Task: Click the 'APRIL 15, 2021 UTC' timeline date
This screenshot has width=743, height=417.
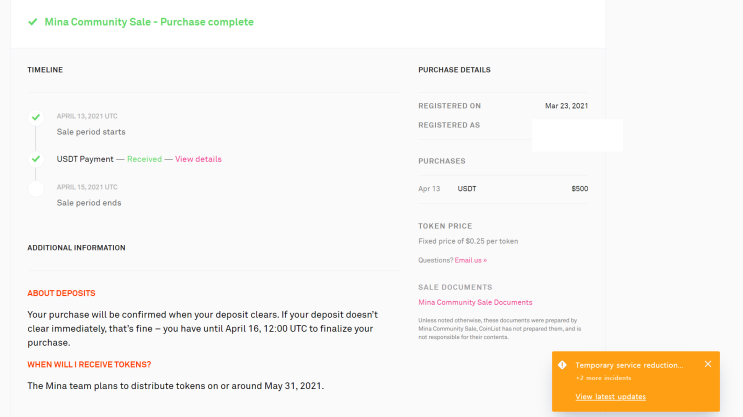Action: [87, 187]
